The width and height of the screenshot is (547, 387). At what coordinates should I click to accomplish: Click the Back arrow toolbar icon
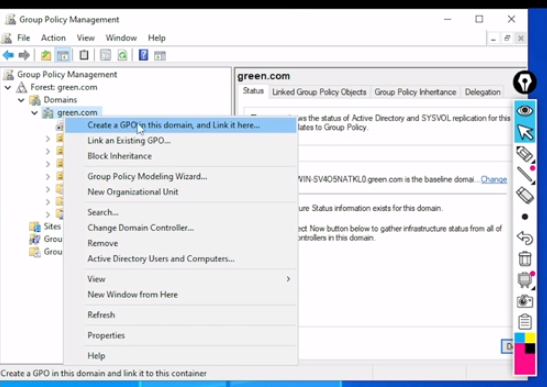coord(8,55)
